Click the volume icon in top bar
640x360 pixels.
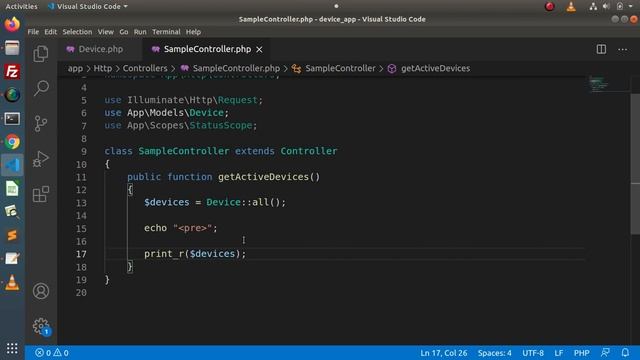(x=606, y=7)
